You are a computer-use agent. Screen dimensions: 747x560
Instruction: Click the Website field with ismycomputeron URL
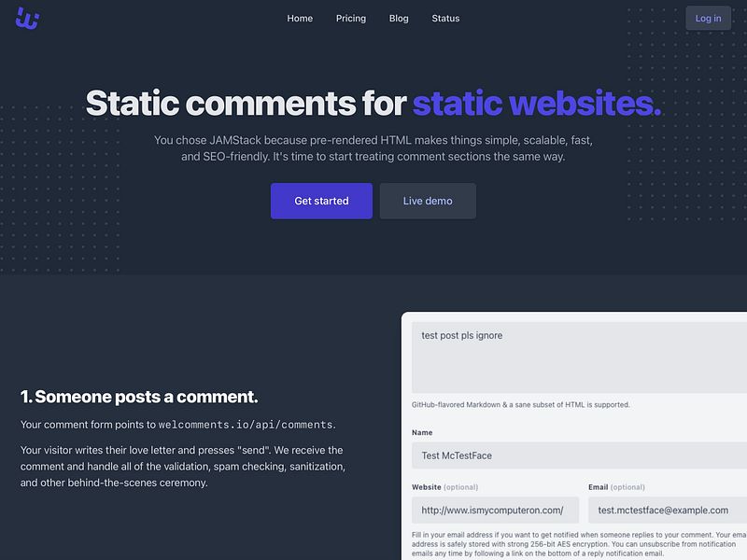(495, 510)
